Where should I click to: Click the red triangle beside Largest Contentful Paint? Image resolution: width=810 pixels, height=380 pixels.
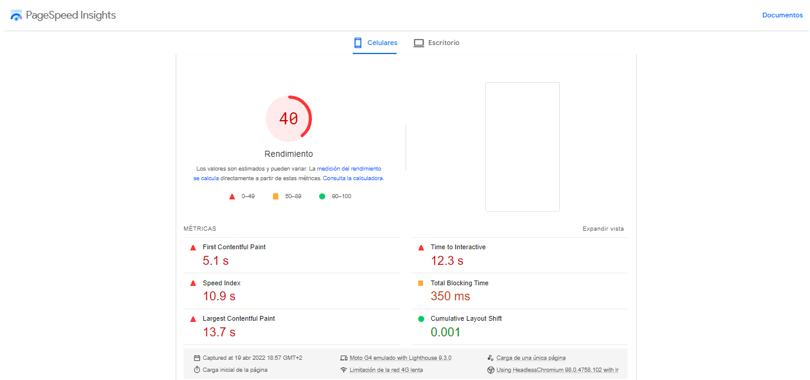click(x=193, y=319)
